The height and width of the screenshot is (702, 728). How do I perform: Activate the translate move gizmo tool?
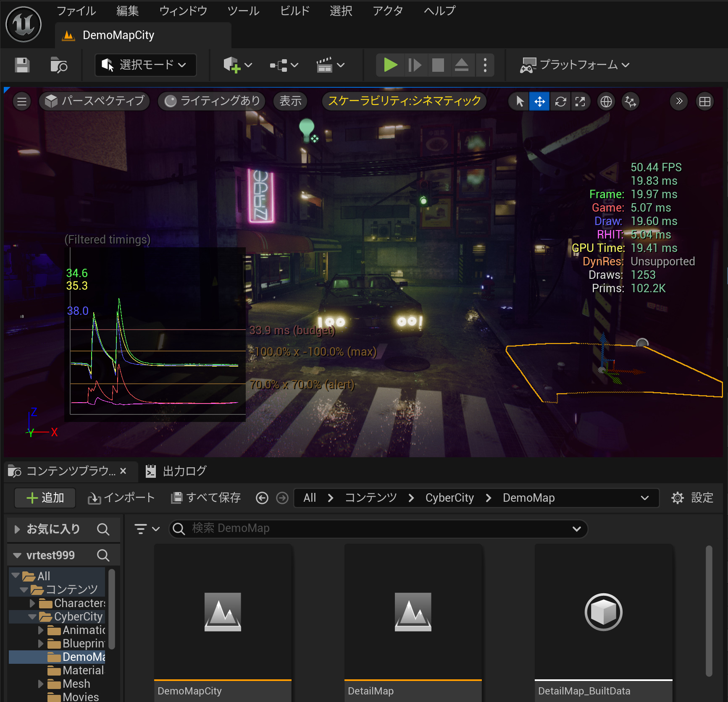click(539, 102)
